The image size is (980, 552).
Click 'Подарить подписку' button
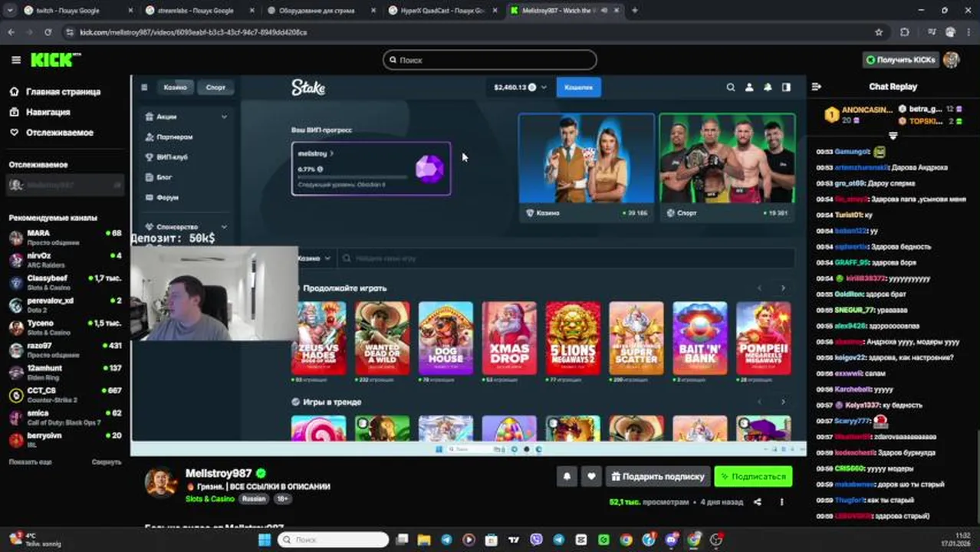click(x=657, y=476)
